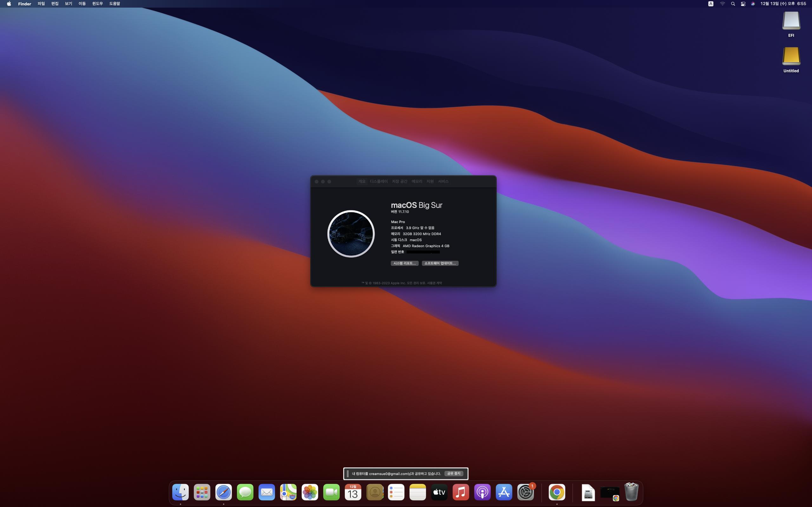The height and width of the screenshot is (507, 812).
Task: Open the Trash in the Dock
Action: click(631, 492)
